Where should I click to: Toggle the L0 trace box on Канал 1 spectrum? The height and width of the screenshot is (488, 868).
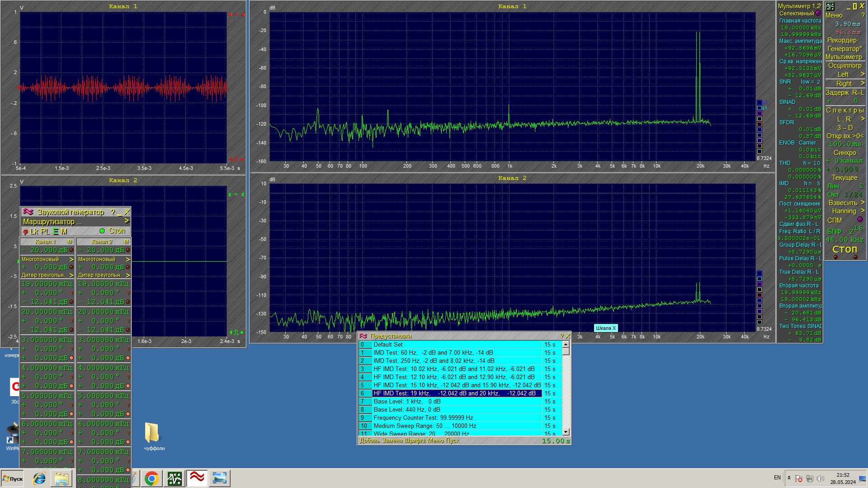click(x=759, y=103)
